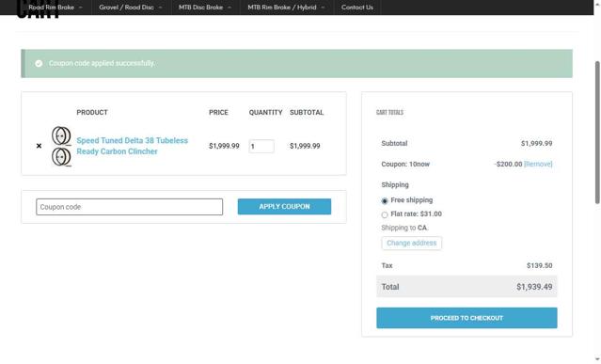The width and height of the screenshot is (601, 364).
Task: Expand Gravel / Road Disc dropdown arrow
Action: (x=160, y=8)
